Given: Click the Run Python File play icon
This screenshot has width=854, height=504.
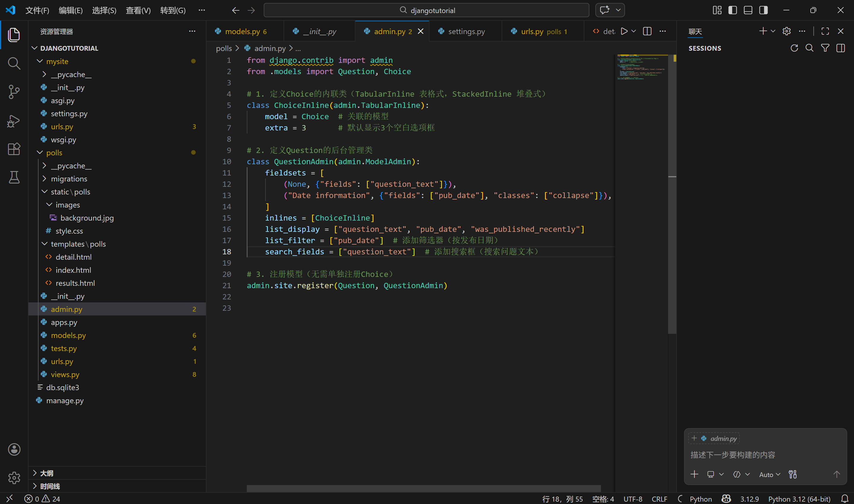Looking at the screenshot, I should 624,31.
